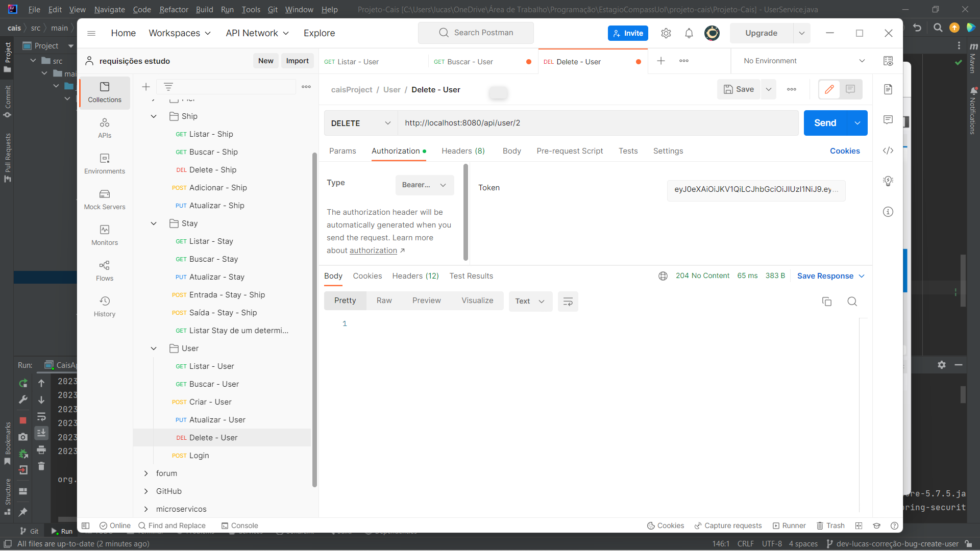The height and width of the screenshot is (551, 980).
Task: Open the notifications bell
Action: (x=689, y=33)
